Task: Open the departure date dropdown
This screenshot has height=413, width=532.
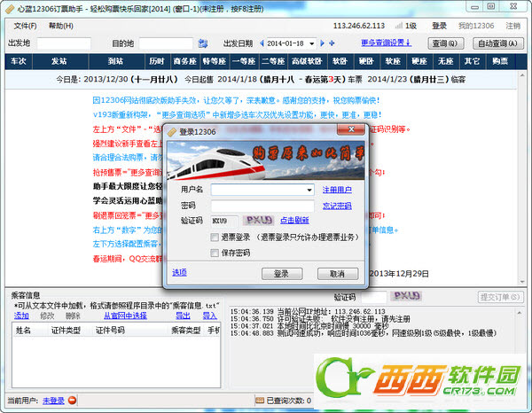Action: click(312, 43)
